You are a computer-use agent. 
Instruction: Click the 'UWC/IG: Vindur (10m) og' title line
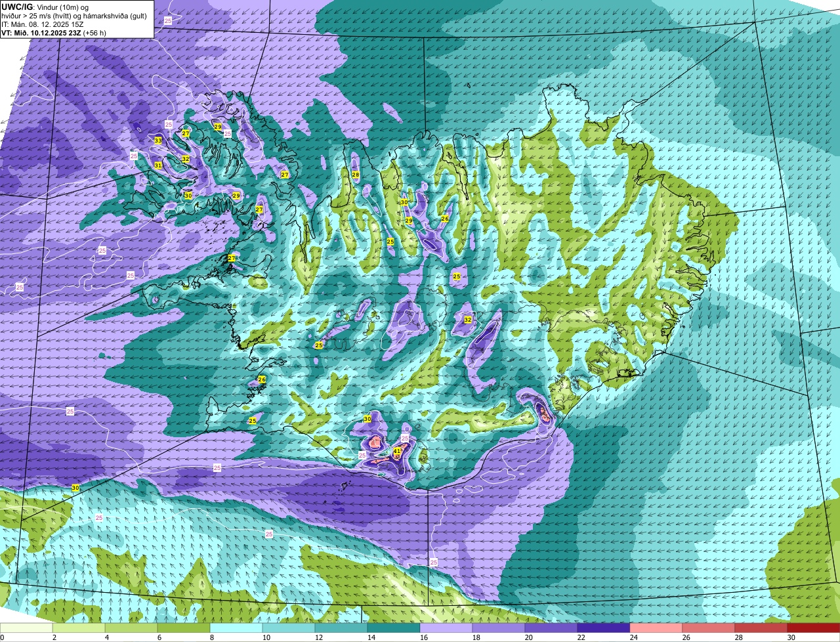45,7
